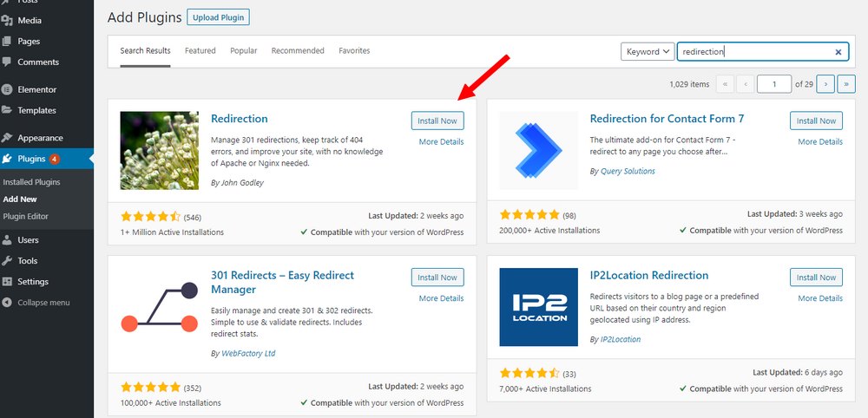868x418 pixels.
Task: Click the Appearance paintbrush icon
Action: pyautogui.click(x=7, y=138)
